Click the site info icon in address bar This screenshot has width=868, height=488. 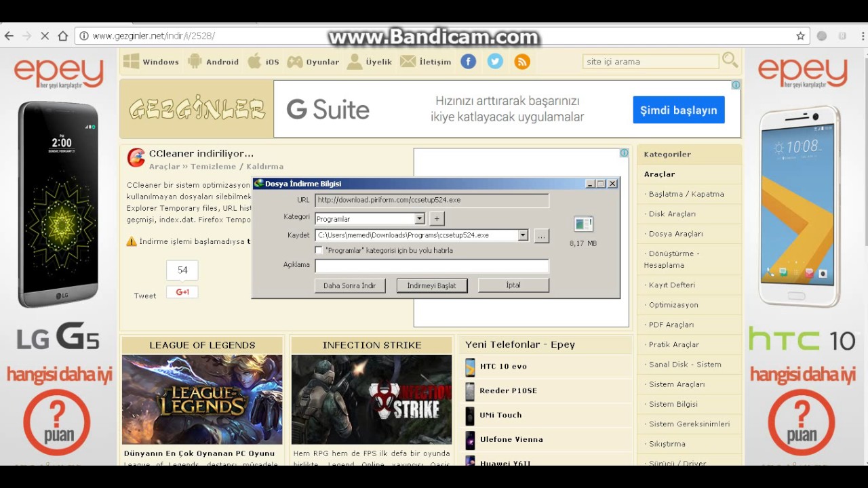coord(84,36)
